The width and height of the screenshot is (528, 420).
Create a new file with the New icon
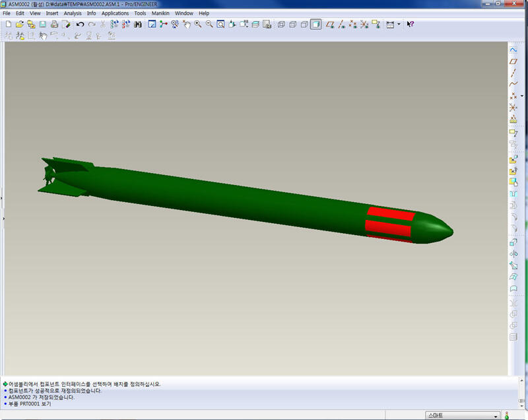[x=9, y=24]
